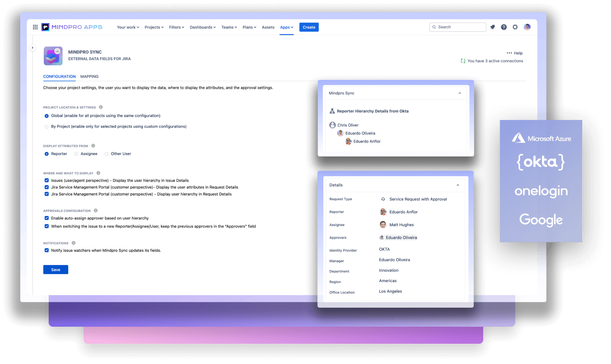Open the notifications icon in the header
Image resolution: width=611 pixels, height=364 pixels.
tap(493, 27)
